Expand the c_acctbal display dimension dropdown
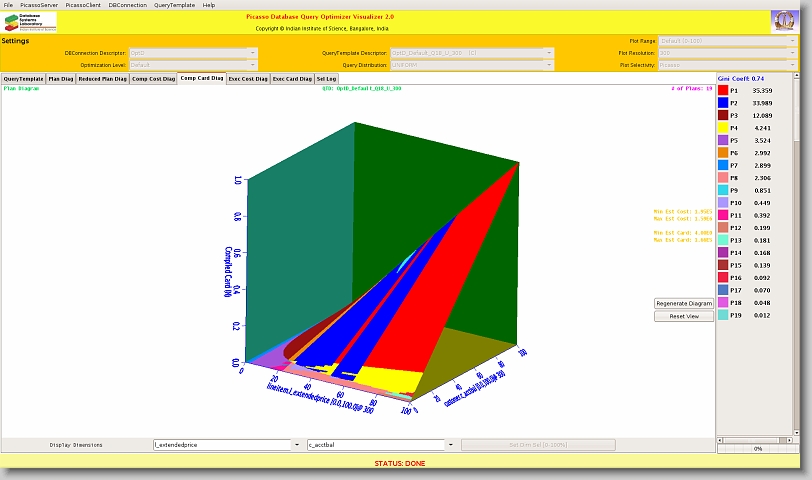 coord(451,444)
